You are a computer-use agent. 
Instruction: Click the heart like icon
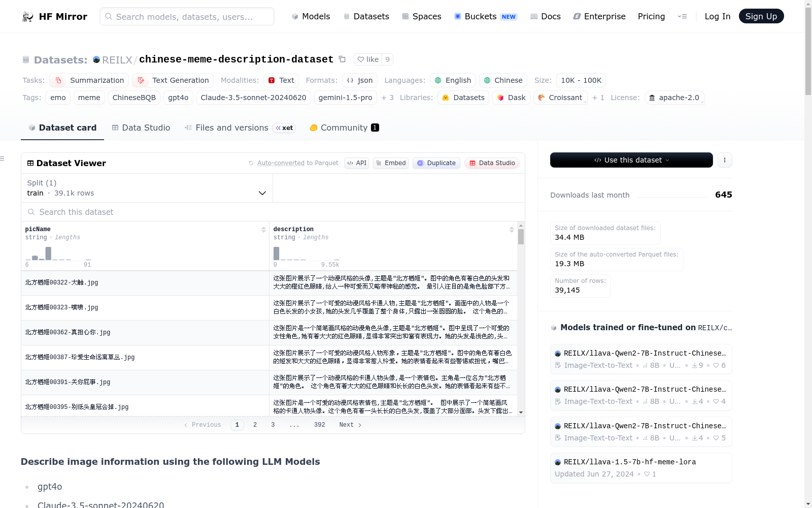pos(360,59)
